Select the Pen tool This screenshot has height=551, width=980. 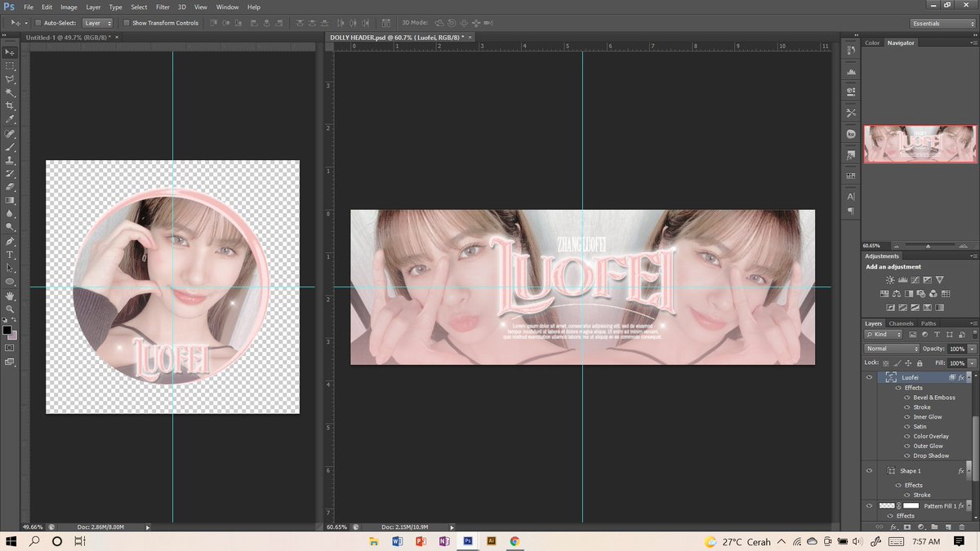point(11,242)
